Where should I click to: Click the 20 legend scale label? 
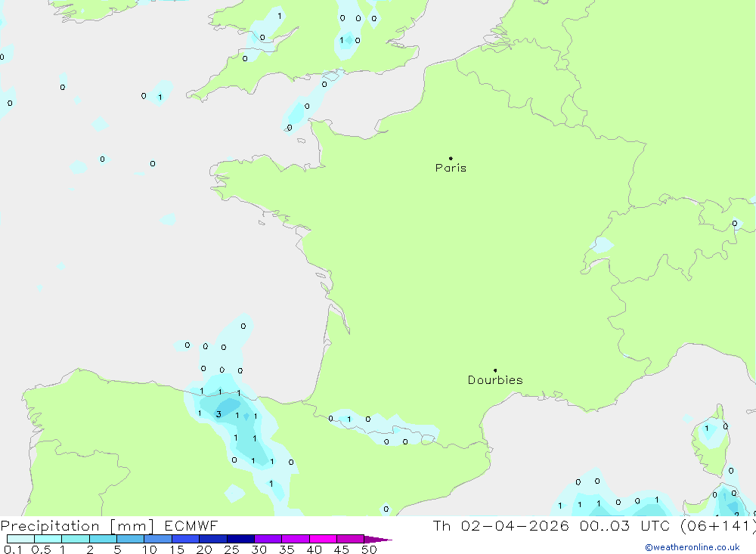pyautogui.click(x=204, y=549)
